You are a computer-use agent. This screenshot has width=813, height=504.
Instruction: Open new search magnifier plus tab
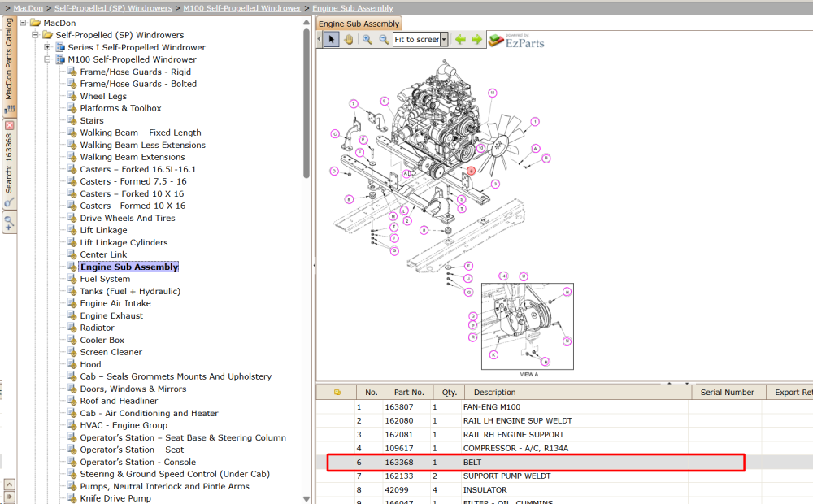9,223
